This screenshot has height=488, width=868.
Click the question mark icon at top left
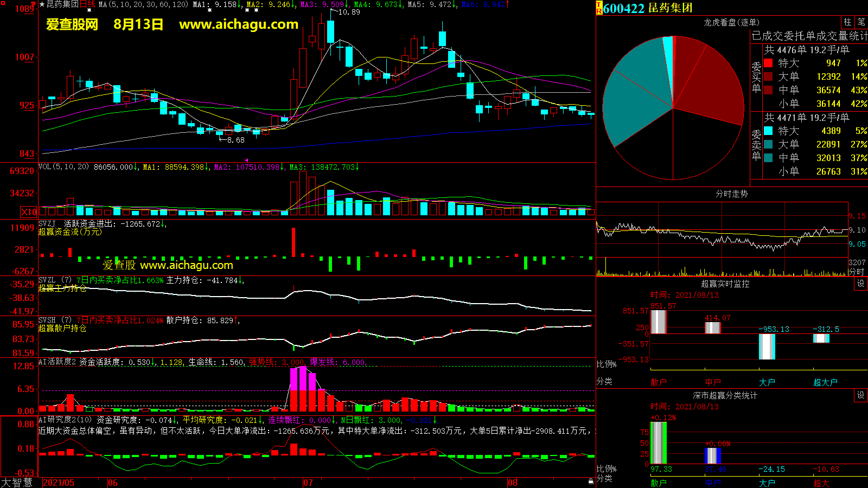point(34,4)
